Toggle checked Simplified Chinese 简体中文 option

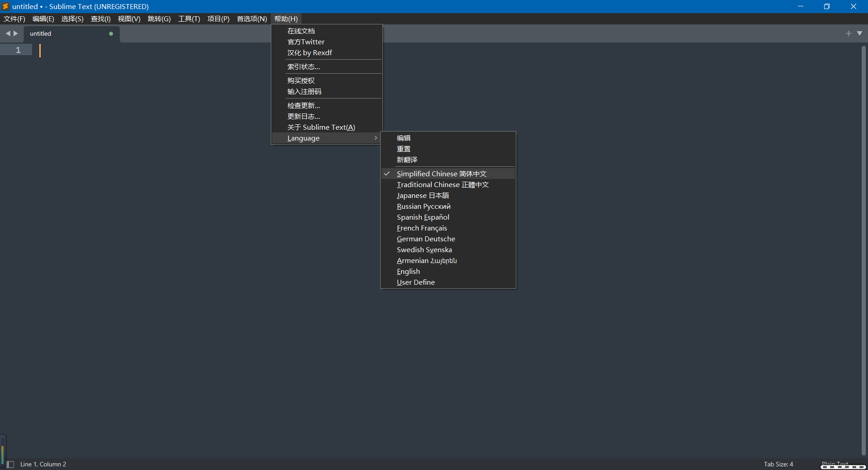(448, 174)
